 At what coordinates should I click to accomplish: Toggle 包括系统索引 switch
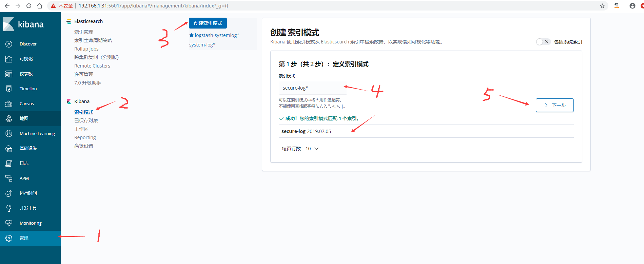[543, 42]
